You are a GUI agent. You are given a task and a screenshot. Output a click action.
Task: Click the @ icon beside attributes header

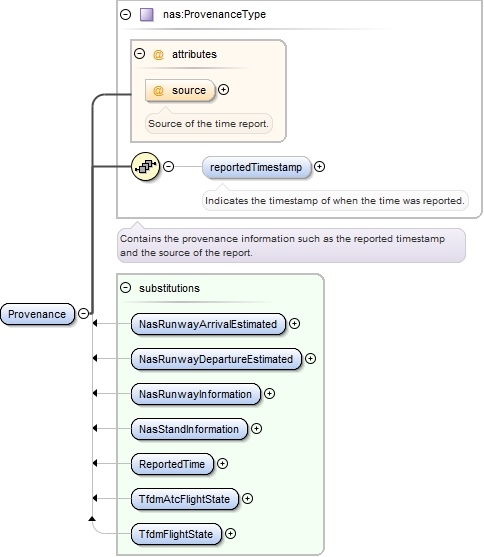pyautogui.click(x=158, y=55)
